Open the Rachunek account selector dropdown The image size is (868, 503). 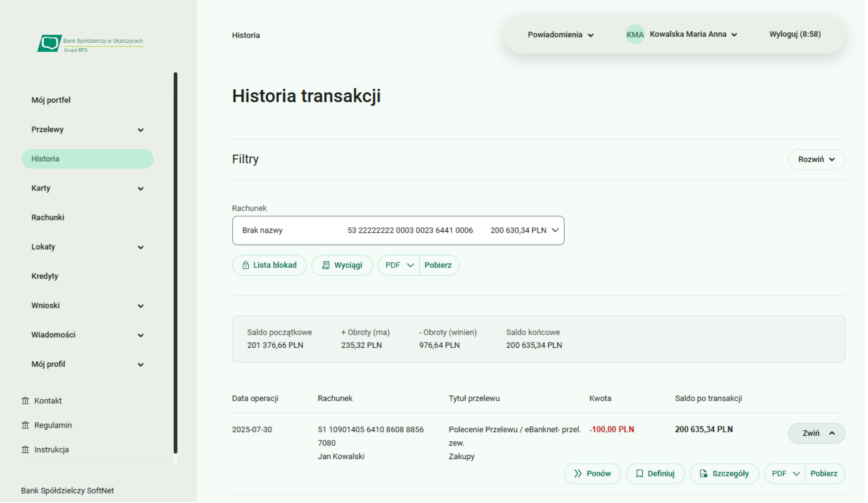pyautogui.click(x=398, y=230)
